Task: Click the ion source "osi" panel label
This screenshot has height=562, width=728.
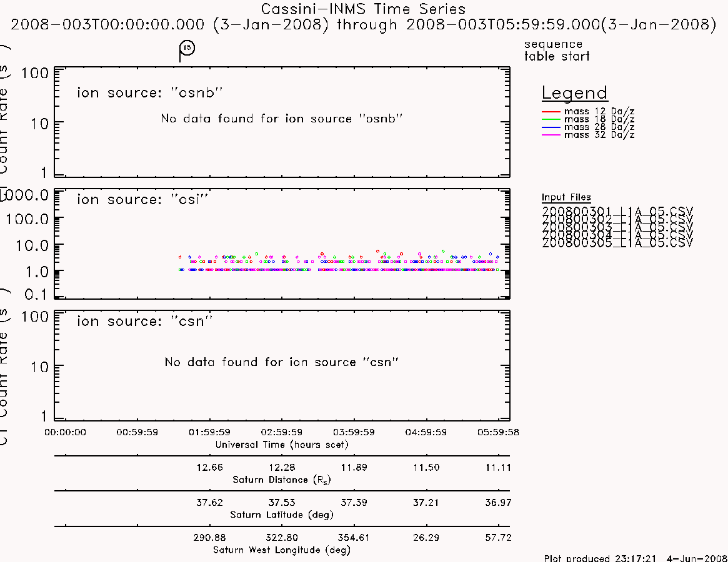Action: pos(142,200)
